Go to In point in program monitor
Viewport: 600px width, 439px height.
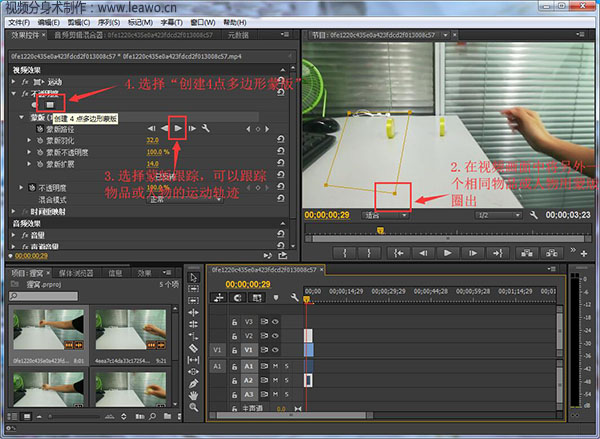pos(398,253)
